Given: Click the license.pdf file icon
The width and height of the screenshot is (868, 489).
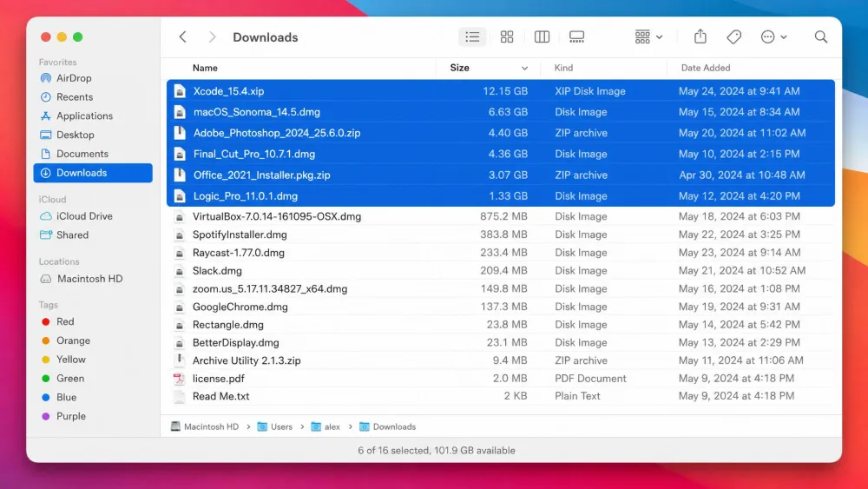Looking at the screenshot, I should (180, 379).
